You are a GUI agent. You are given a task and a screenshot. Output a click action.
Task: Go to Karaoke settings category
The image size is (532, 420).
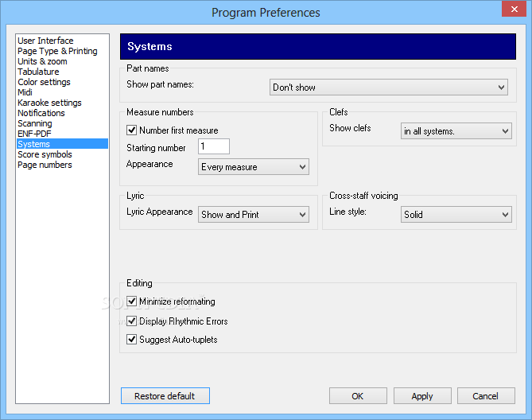tap(49, 103)
